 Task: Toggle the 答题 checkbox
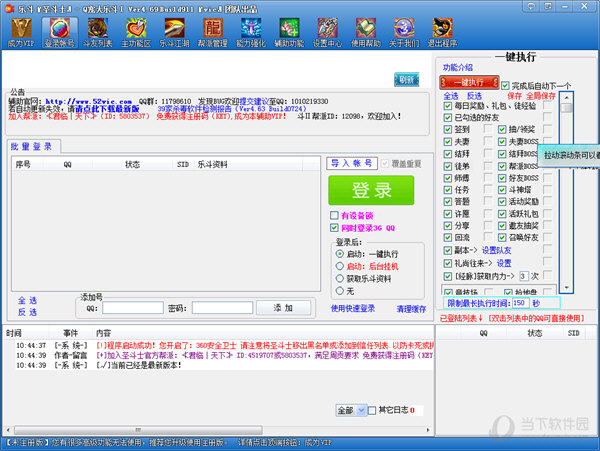tap(448, 202)
